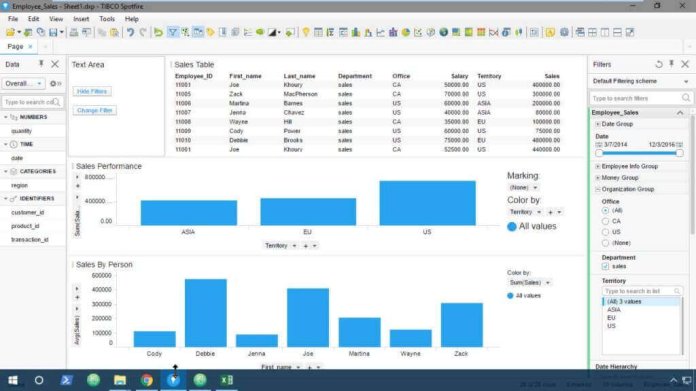Pin the Filters panel
This screenshot has height=391, width=696.
672,64
